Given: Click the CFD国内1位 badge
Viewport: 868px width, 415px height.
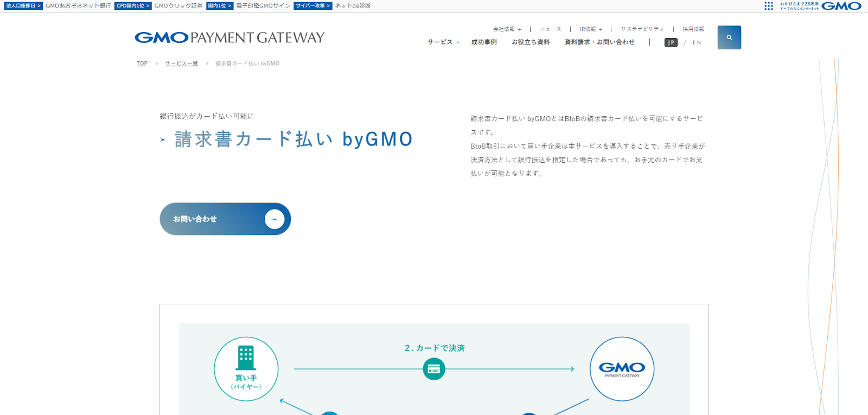Looking at the screenshot, I should [x=133, y=6].
